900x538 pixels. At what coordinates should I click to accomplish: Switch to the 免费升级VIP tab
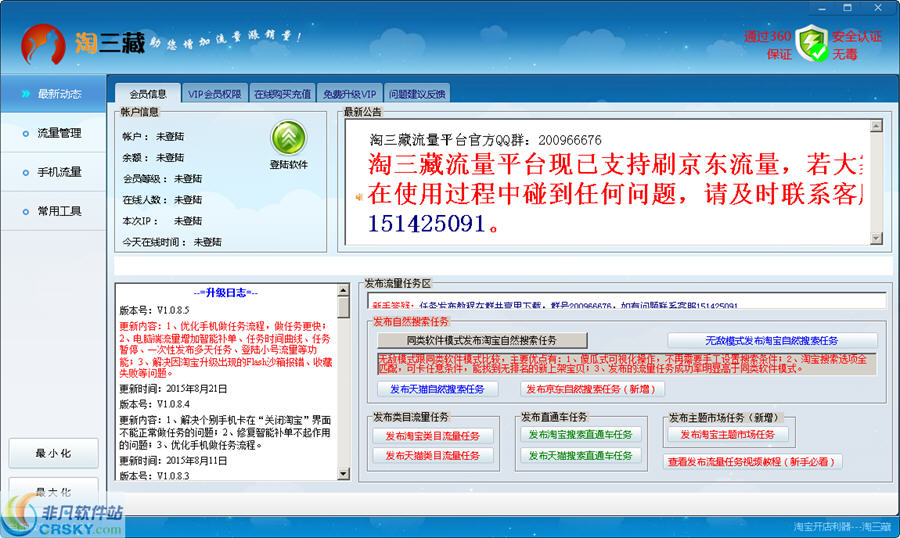click(349, 94)
